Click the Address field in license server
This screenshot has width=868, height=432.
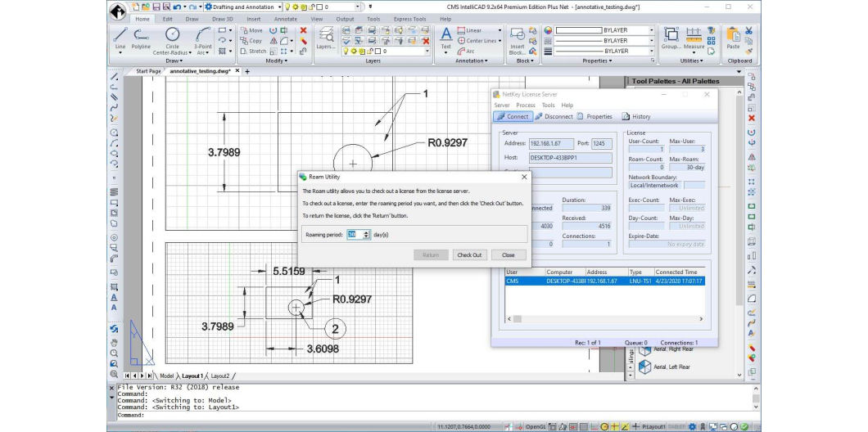click(x=551, y=143)
